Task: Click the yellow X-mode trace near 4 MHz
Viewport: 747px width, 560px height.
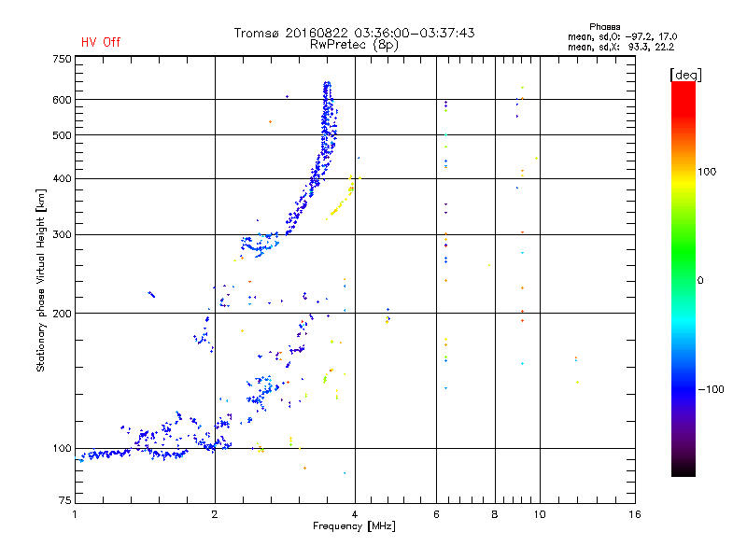Action: pos(342,200)
